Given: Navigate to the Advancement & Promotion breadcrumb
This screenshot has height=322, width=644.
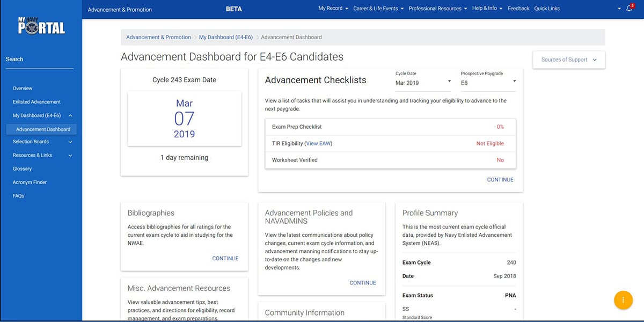Looking at the screenshot, I should click(x=158, y=36).
